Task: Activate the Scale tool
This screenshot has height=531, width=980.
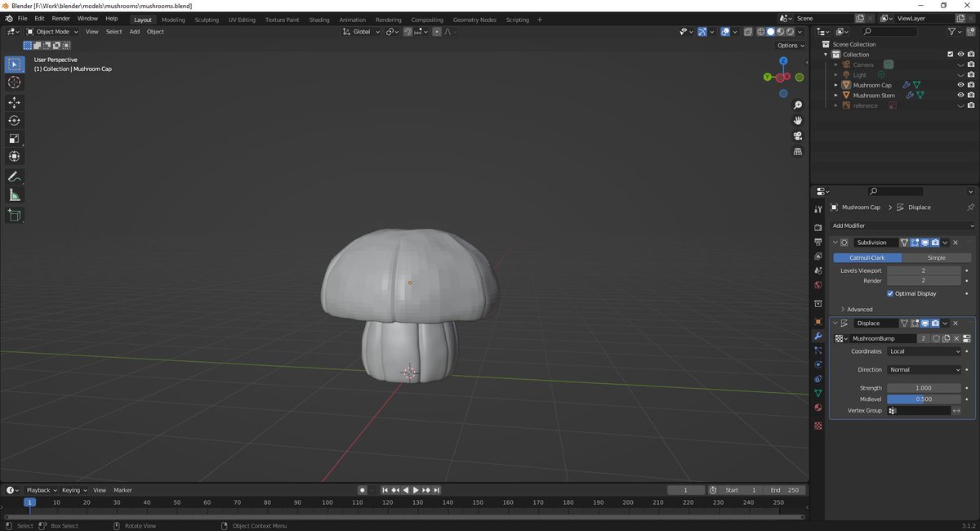Action: click(x=15, y=138)
